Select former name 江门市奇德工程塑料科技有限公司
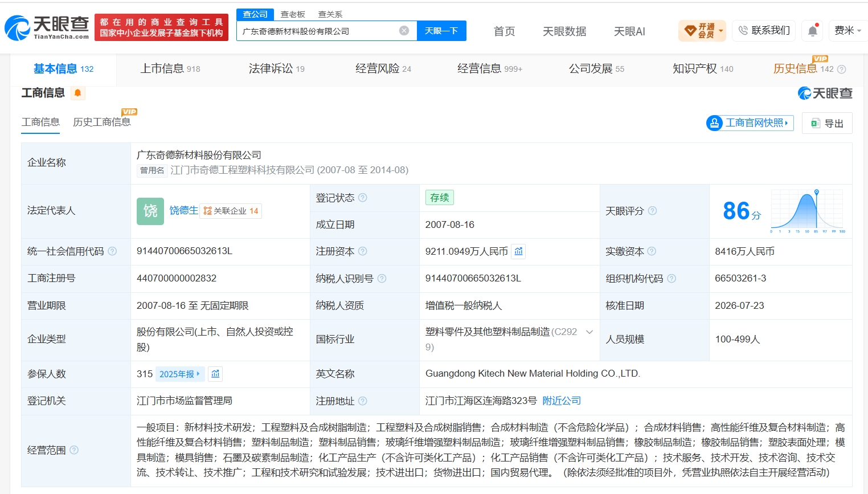The height and width of the screenshot is (494, 868). 243,170
